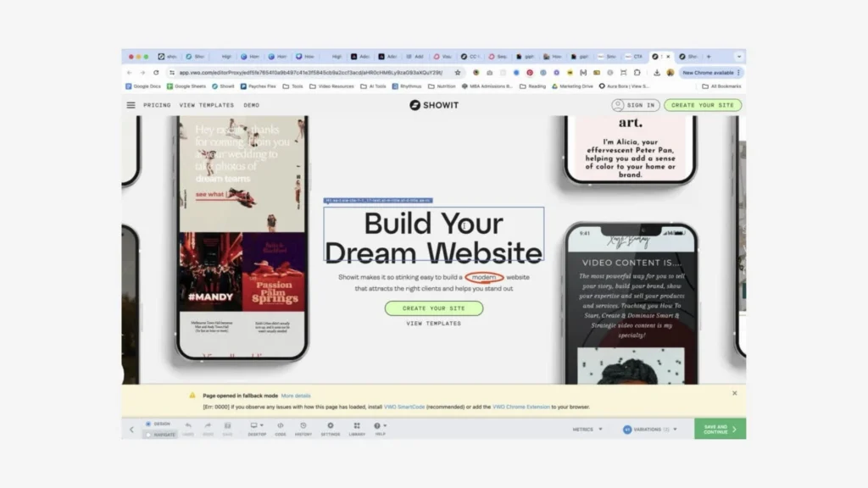This screenshot has height=488, width=868.
Task: Select the Design mode radio button
Action: pyautogui.click(x=148, y=424)
